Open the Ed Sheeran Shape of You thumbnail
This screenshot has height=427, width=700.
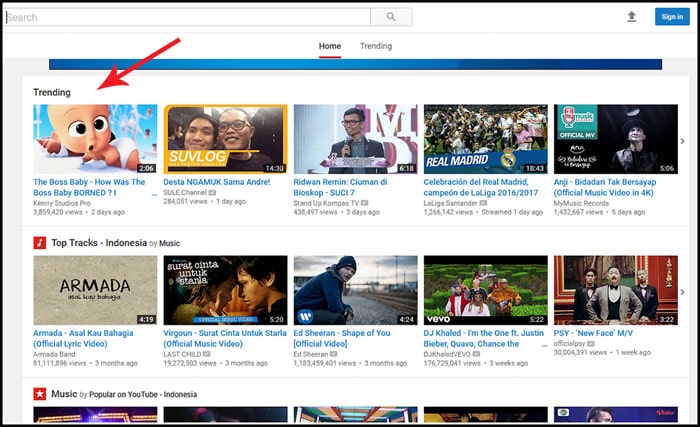pos(355,290)
